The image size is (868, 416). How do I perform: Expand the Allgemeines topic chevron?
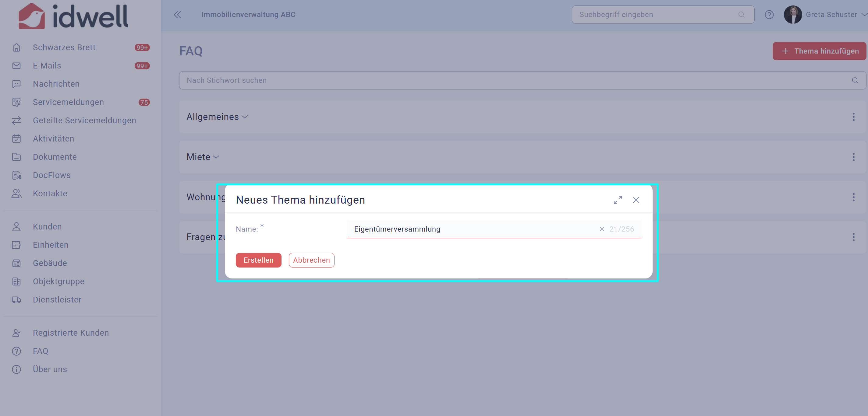[245, 117]
